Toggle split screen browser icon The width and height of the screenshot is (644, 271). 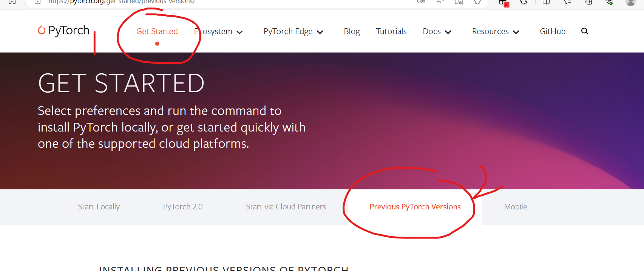pos(546,2)
